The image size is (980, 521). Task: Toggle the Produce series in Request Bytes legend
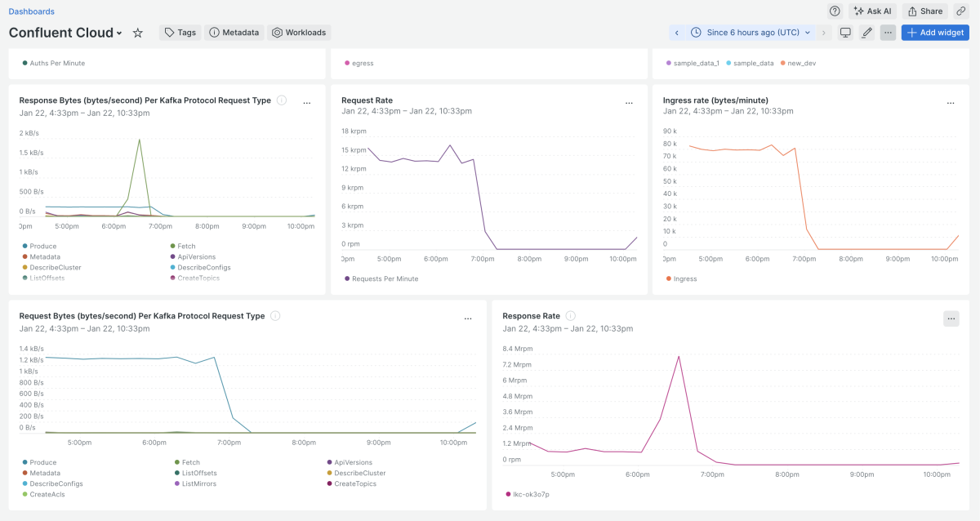click(43, 462)
